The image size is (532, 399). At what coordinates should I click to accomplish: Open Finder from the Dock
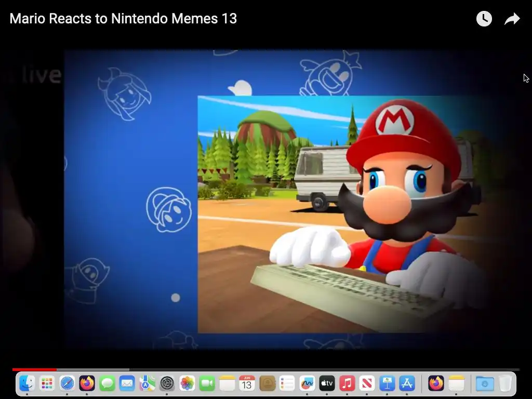27,383
